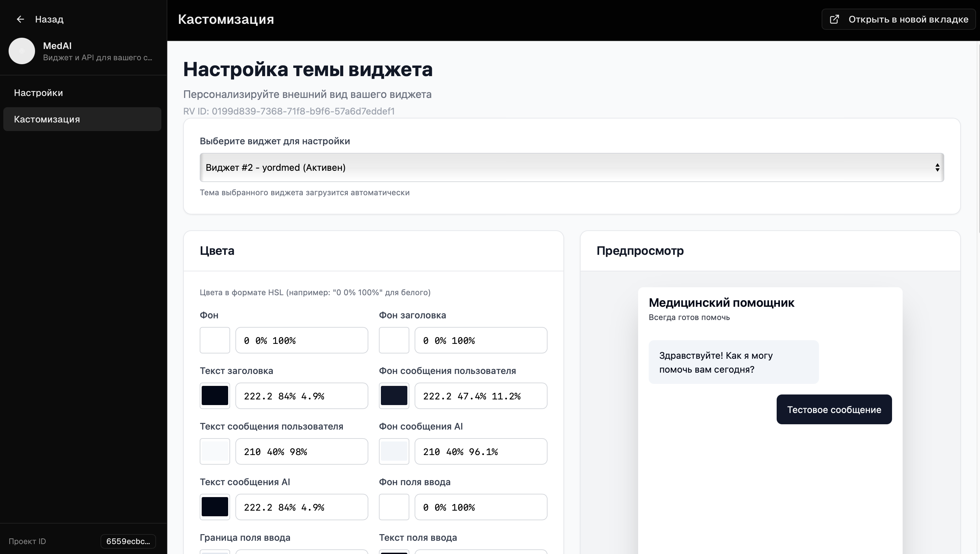
Task: Click the MedAI project avatar circle
Action: click(x=22, y=51)
